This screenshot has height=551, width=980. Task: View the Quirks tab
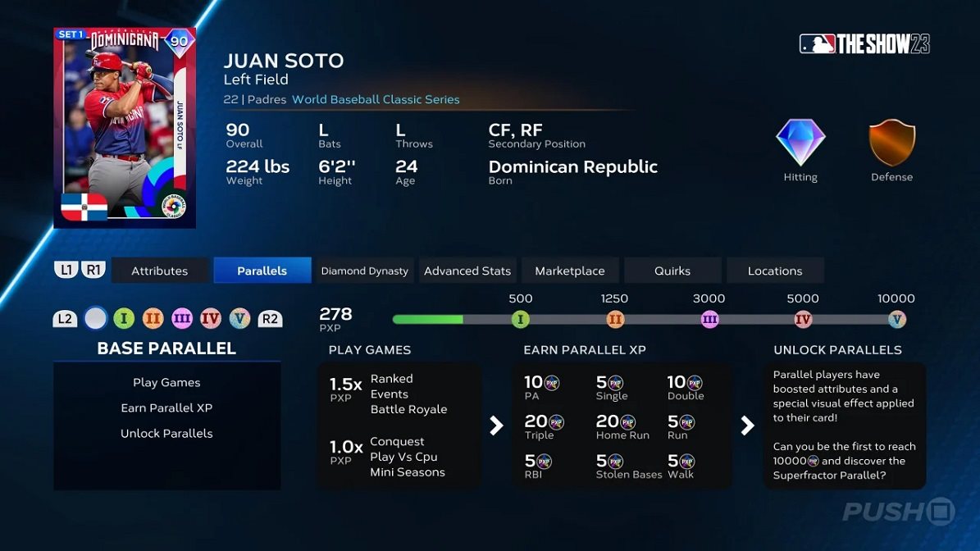tap(672, 271)
